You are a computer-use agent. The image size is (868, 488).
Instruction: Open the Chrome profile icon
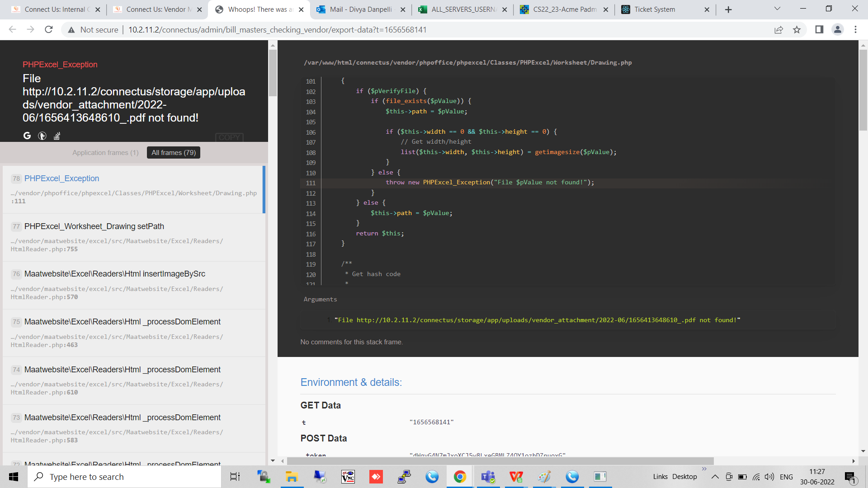coord(838,30)
